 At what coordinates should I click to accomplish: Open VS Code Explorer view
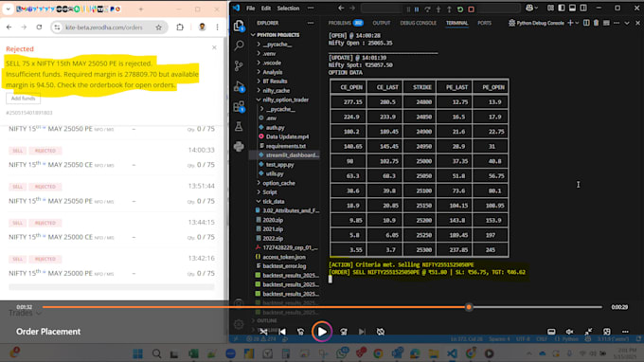pos(239,26)
